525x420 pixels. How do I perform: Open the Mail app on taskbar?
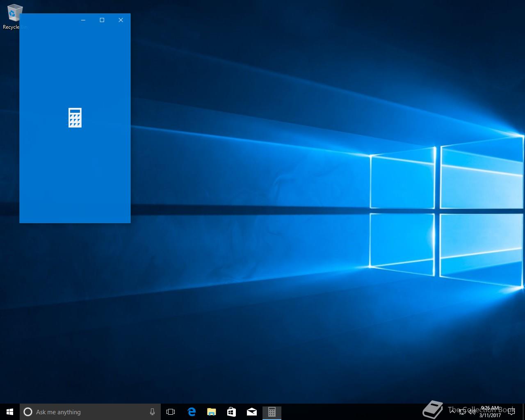tap(252, 412)
